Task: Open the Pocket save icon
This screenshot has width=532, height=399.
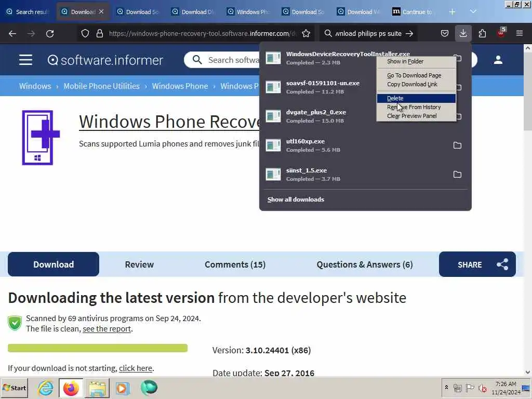Action: (x=445, y=34)
